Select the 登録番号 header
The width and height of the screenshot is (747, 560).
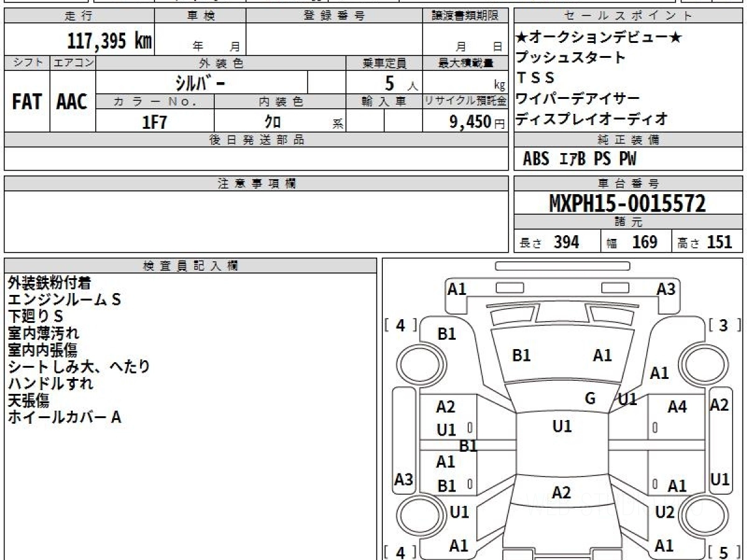tap(334, 16)
